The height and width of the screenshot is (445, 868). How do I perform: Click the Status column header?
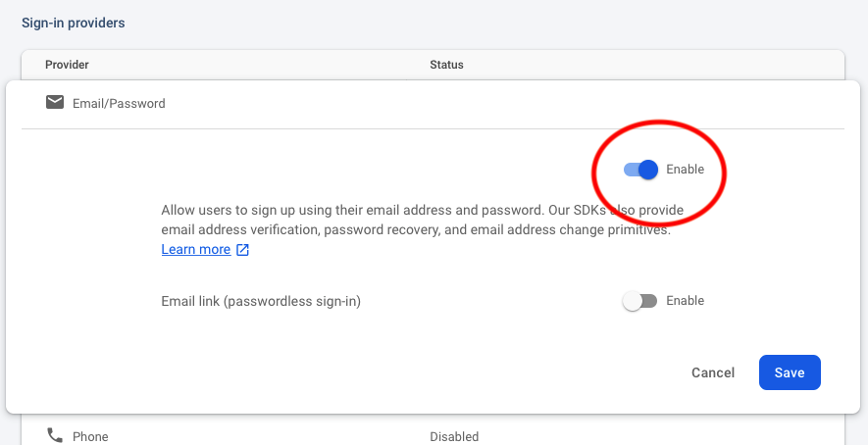coord(446,65)
